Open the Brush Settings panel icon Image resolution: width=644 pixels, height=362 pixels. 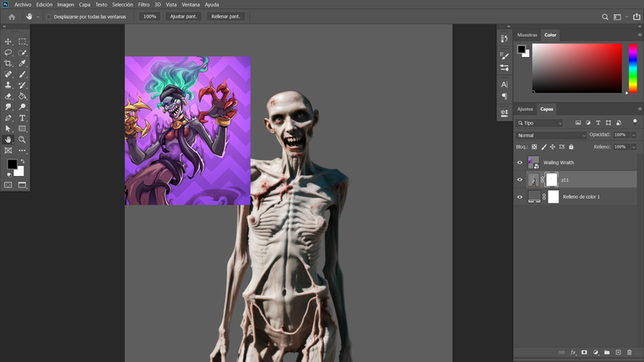(x=504, y=56)
